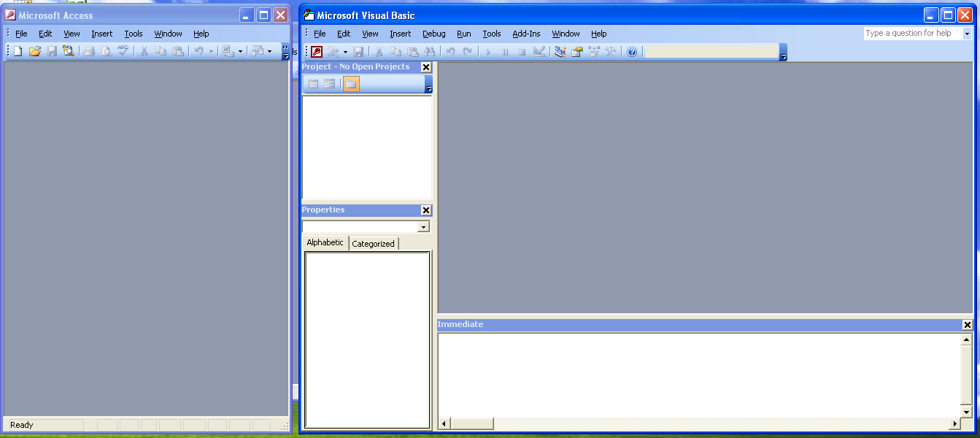
Task: Toggle Design Mode icon in Visual Basic toolbar
Action: pos(539,51)
